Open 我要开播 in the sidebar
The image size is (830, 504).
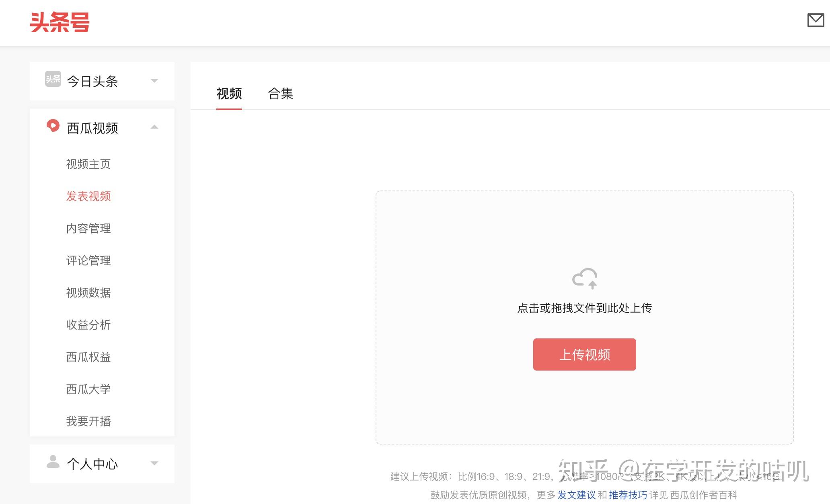88,421
